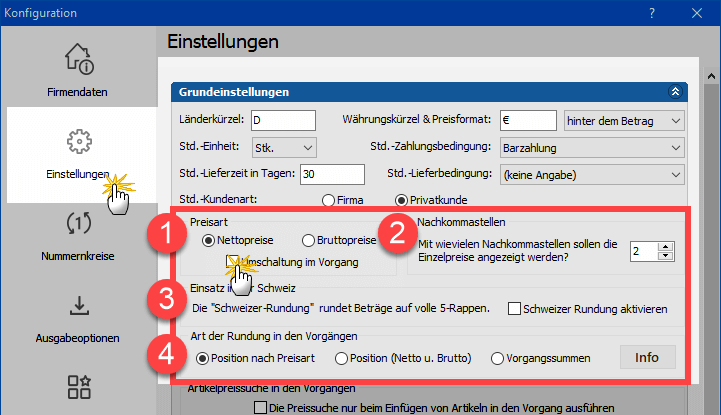
Task: Collapse Grundeinstellungen with the double chevron
Action: click(676, 92)
